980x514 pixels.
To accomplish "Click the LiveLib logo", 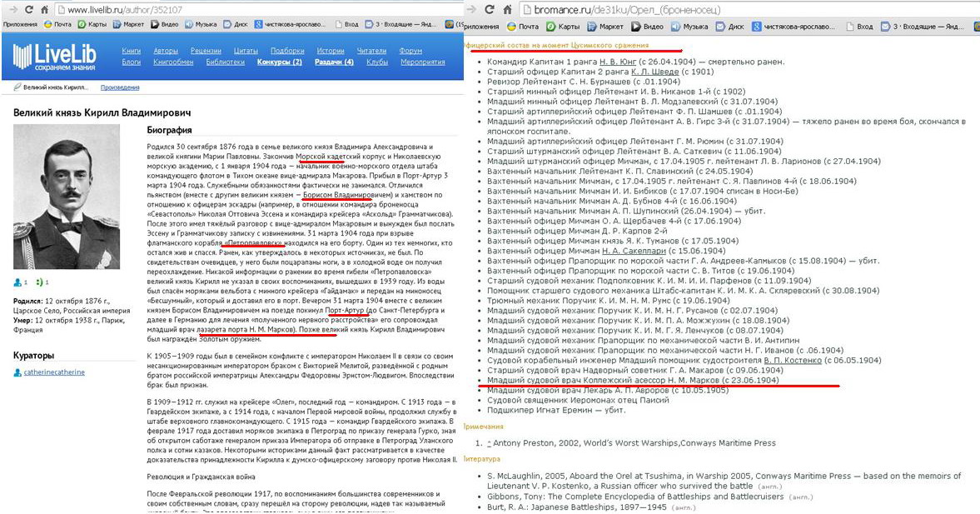I will click(x=54, y=57).
